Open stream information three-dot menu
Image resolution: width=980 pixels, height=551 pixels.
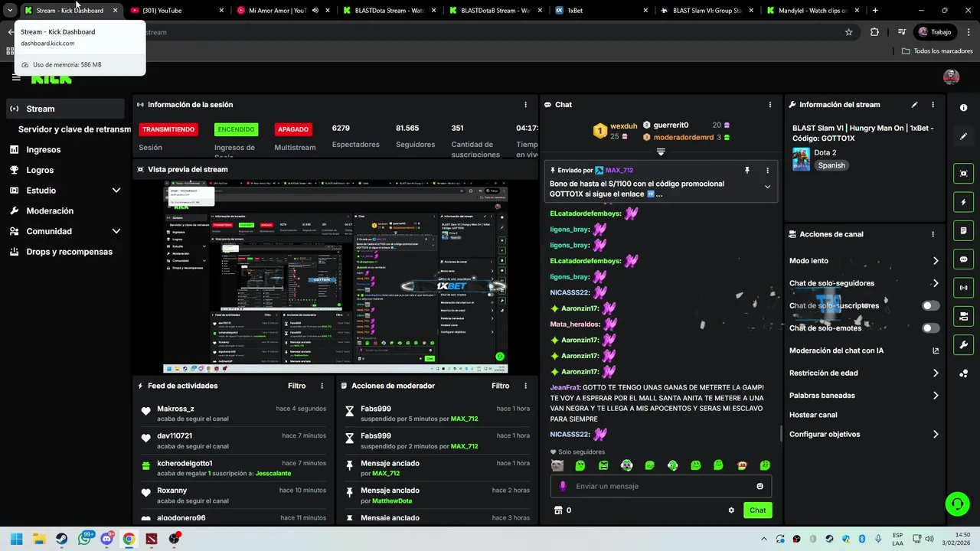[933, 105]
